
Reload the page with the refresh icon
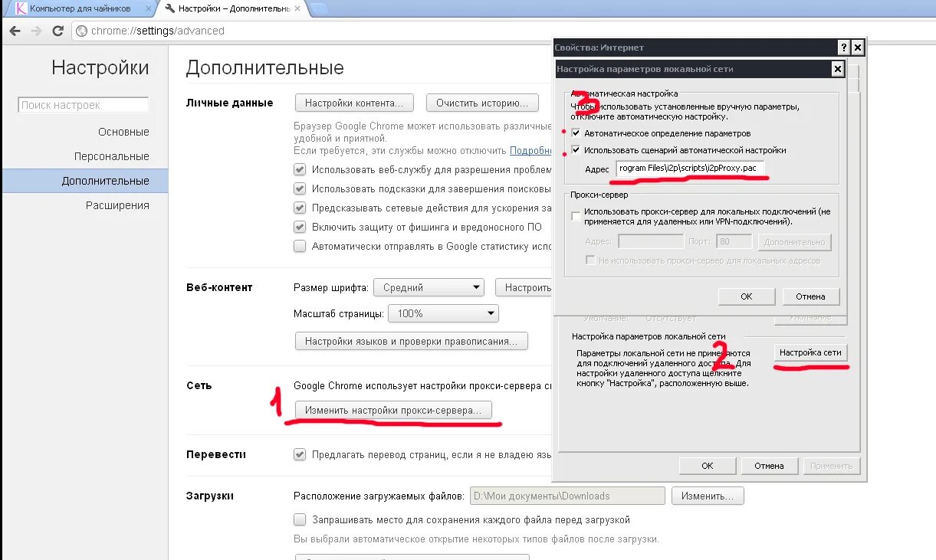[x=57, y=31]
